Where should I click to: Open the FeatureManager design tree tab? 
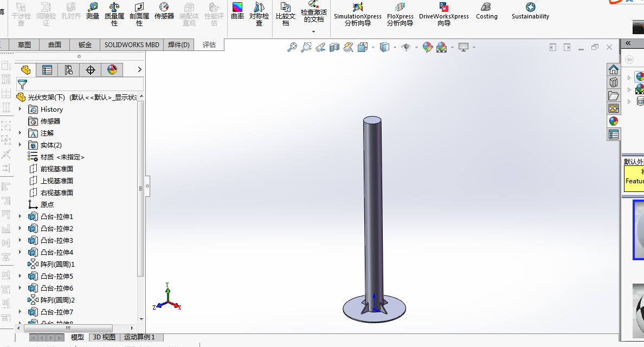pos(25,70)
